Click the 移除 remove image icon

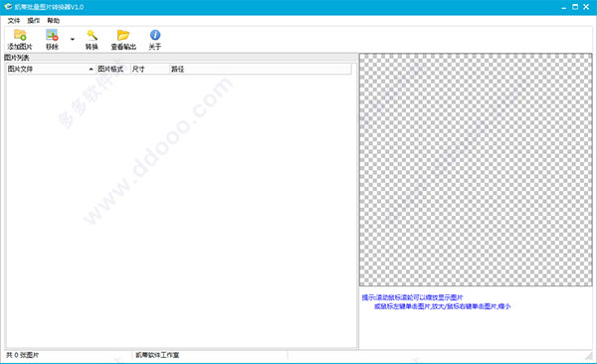(52, 35)
